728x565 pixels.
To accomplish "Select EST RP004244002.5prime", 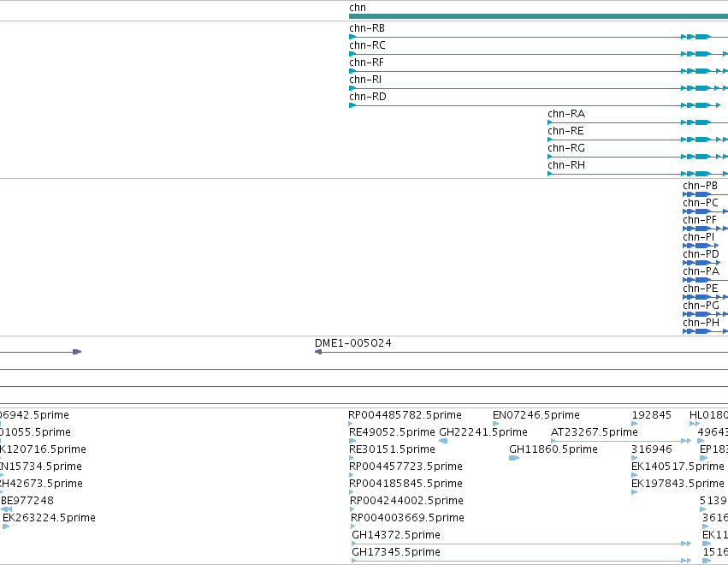I will [x=406, y=501].
